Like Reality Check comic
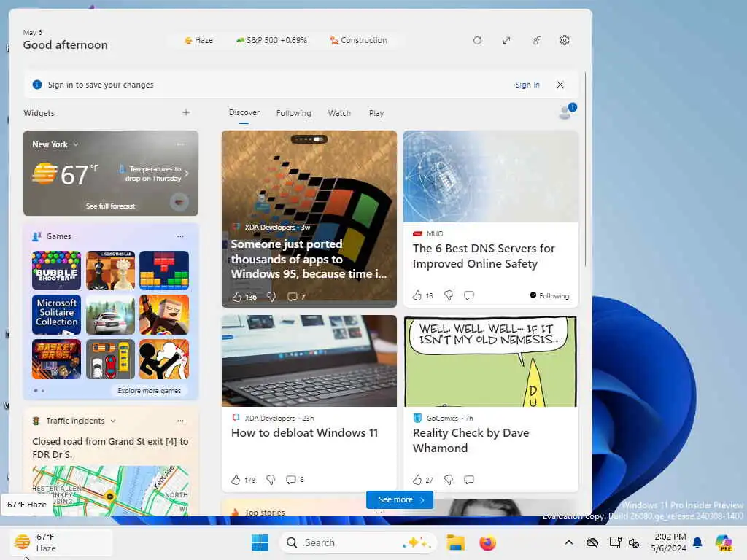Screen dimensions: 747x560 tap(417, 480)
